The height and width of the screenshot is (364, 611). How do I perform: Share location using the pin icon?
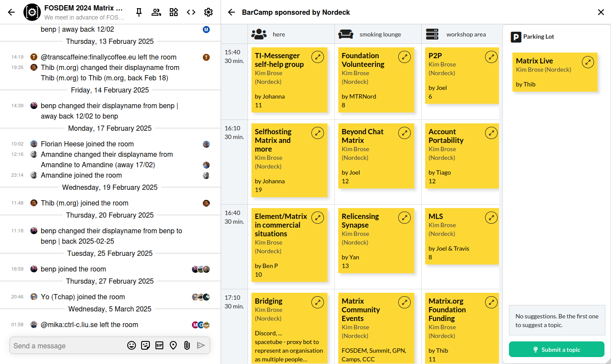coord(173,345)
